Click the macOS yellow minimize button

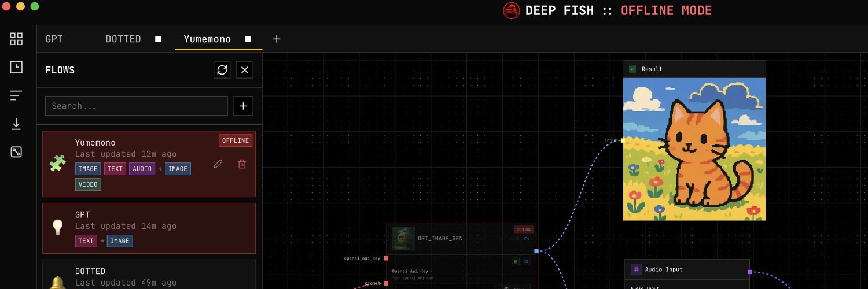coord(21,6)
